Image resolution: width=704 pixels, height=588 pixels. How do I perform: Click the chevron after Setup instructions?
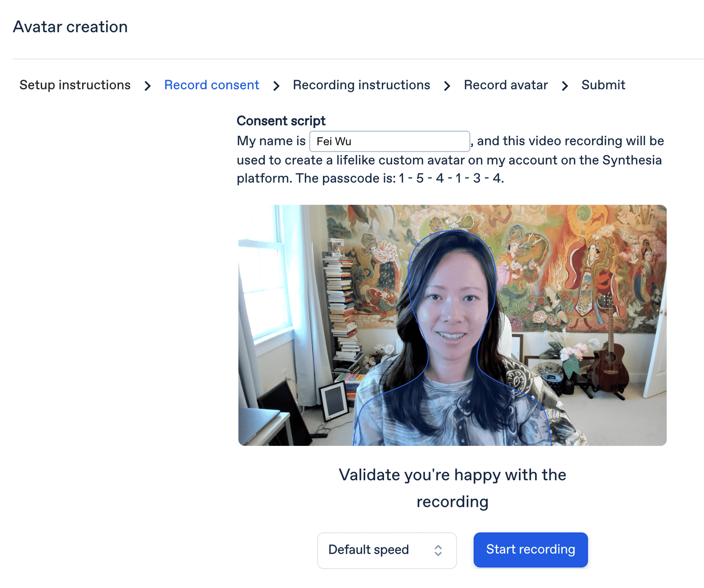147,86
